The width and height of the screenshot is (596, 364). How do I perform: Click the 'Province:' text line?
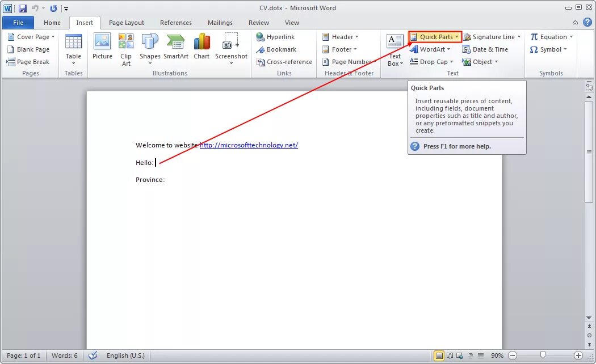150,180
